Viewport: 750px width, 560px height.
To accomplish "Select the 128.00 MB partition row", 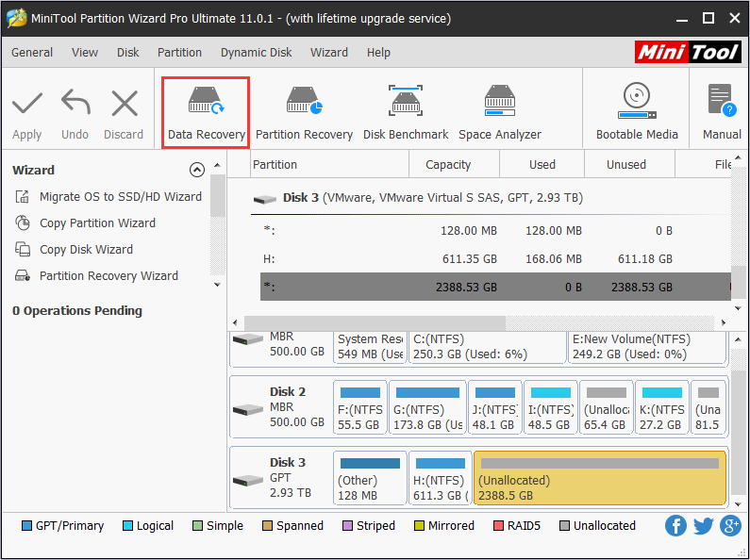I will point(495,231).
